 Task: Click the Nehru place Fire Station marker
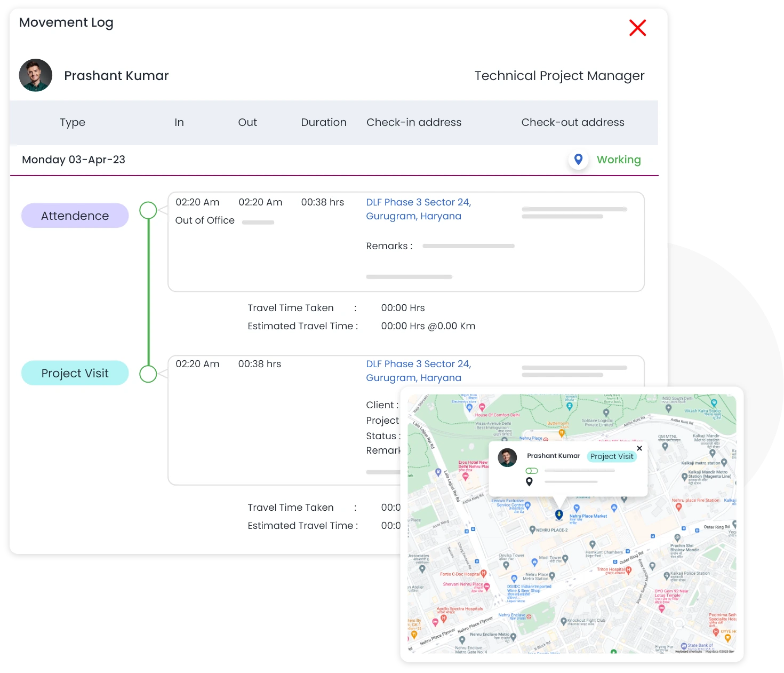678,507
